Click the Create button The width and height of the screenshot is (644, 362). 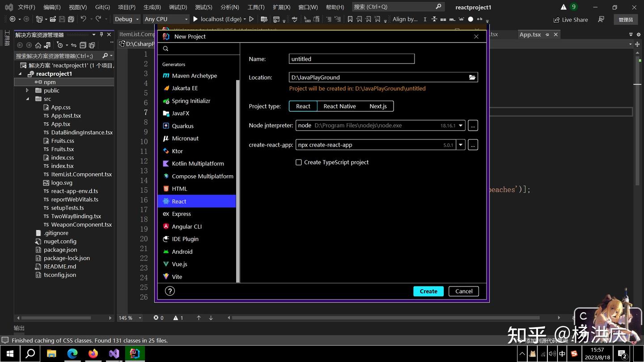point(428,291)
